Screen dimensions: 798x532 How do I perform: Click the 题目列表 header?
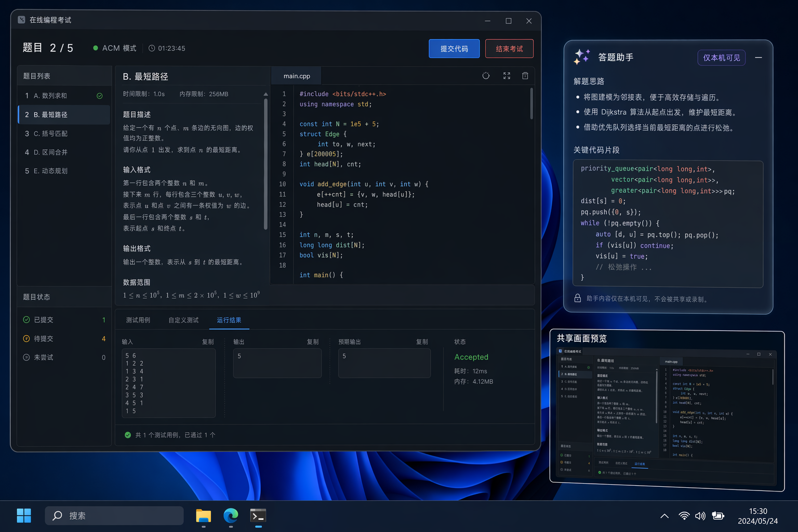point(37,76)
